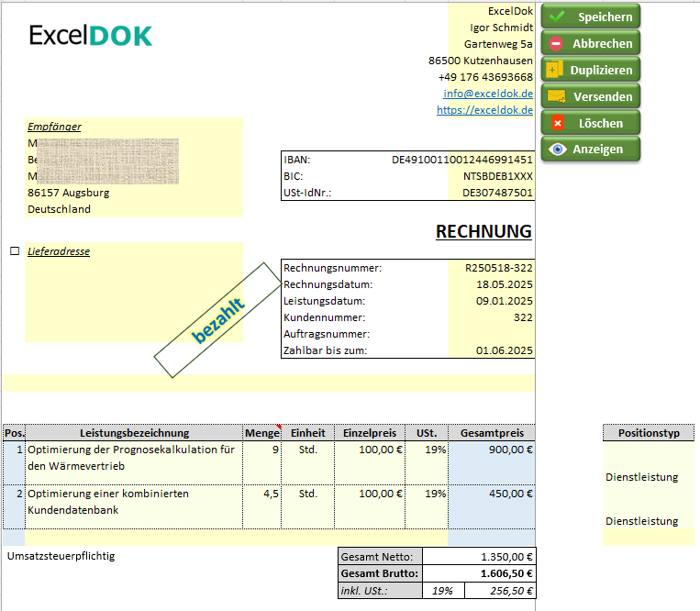Click the ExcelDOK logo
Viewport: 700px width, 611px height.
91,36
